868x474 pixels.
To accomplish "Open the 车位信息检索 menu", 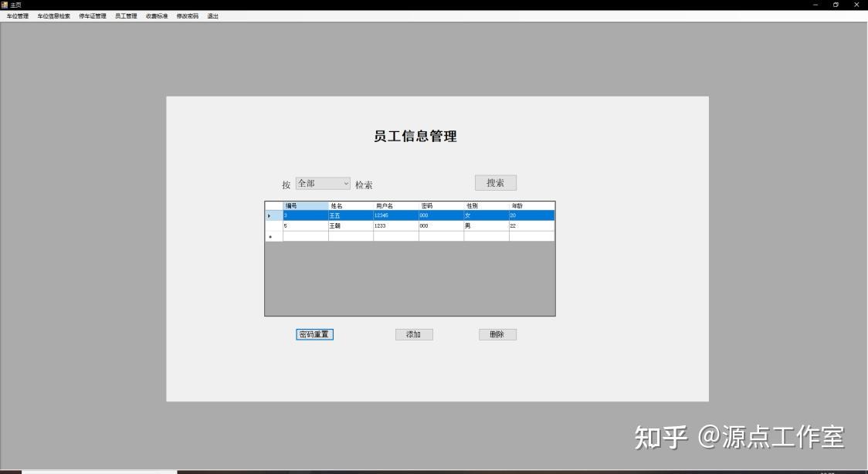I will pos(54,16).
